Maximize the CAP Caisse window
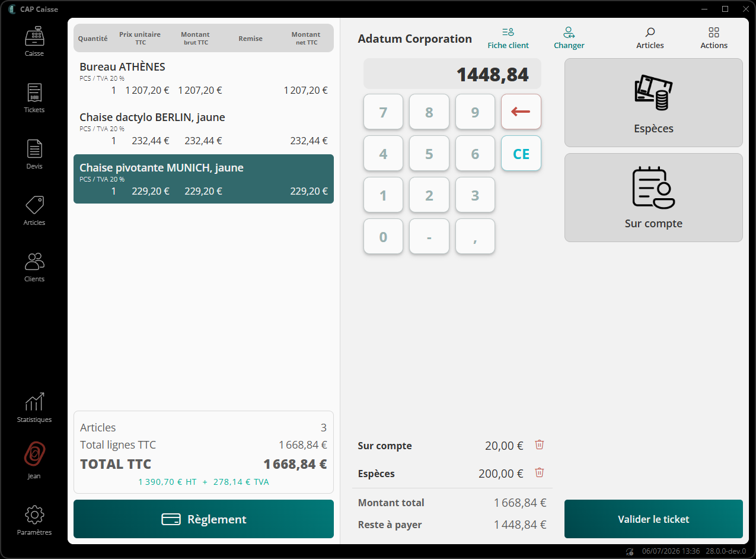Image resolution: width=756 pixels, height=559 pixels. (725, 9)
